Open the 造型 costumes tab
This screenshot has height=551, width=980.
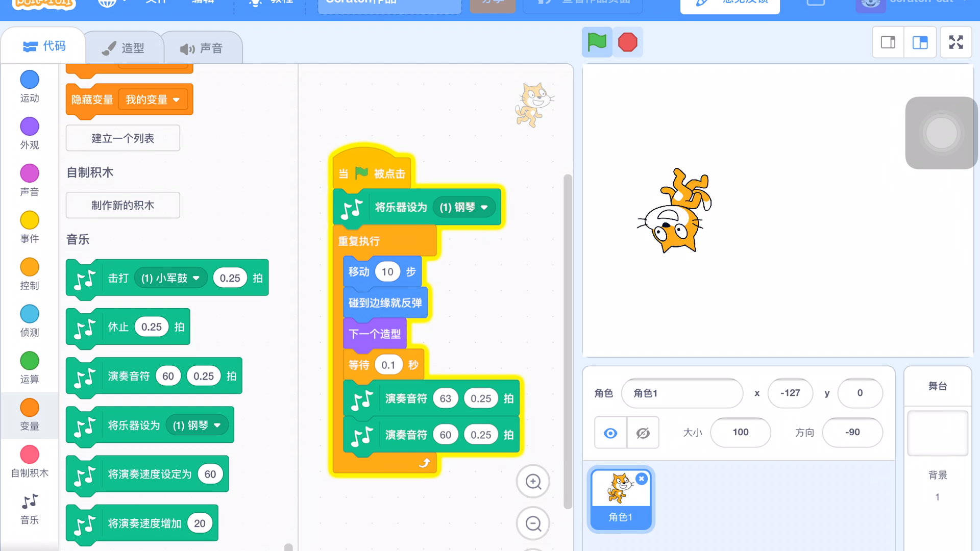coord(123,48)
